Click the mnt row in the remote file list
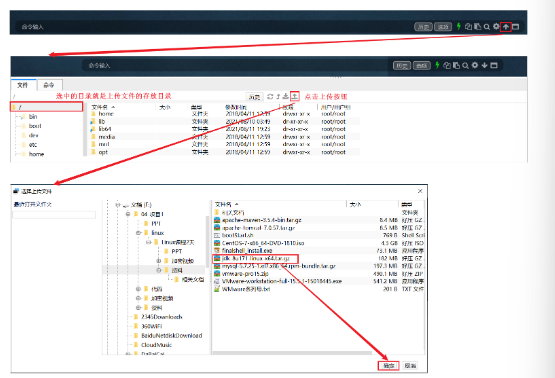Image resolution: width=555 pixels, height=378 pixels. coord(224,144)
